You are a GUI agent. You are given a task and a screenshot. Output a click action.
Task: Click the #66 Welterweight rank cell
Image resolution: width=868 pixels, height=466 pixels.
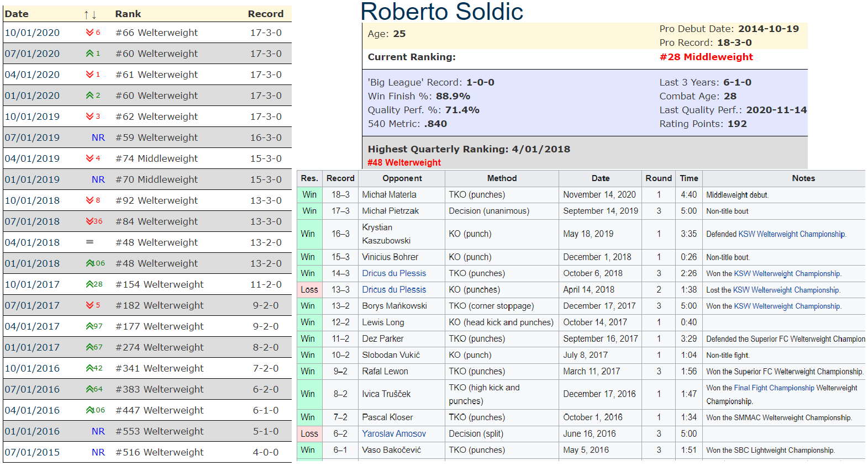coord(156,33)
